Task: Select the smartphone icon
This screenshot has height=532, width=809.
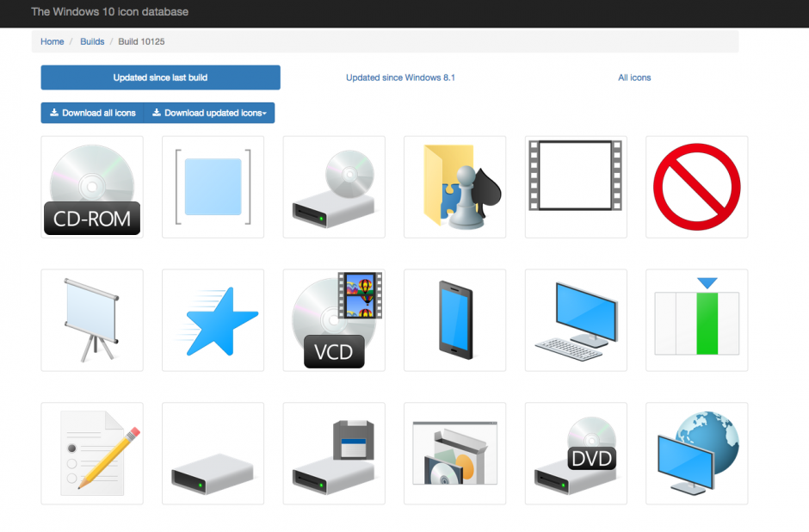Action: [454, 320]
